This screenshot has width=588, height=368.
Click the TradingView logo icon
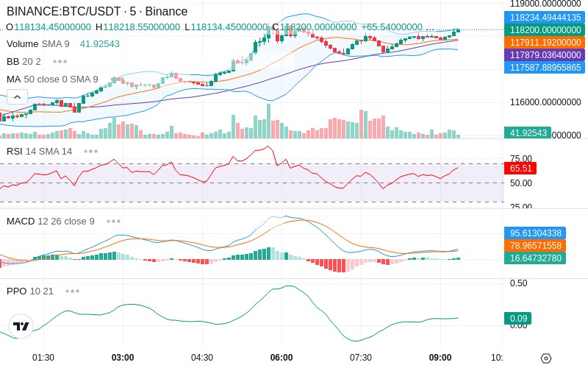[x=21, y=326]
